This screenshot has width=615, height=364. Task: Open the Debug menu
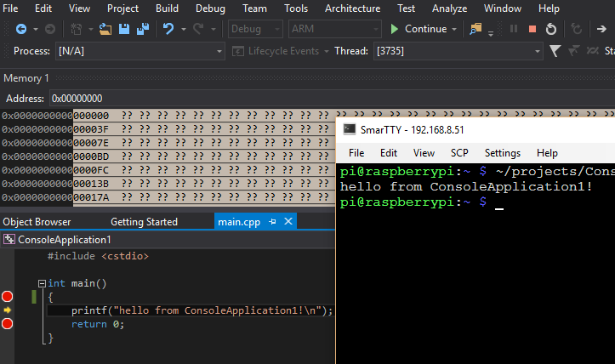[x=210, y=9]
